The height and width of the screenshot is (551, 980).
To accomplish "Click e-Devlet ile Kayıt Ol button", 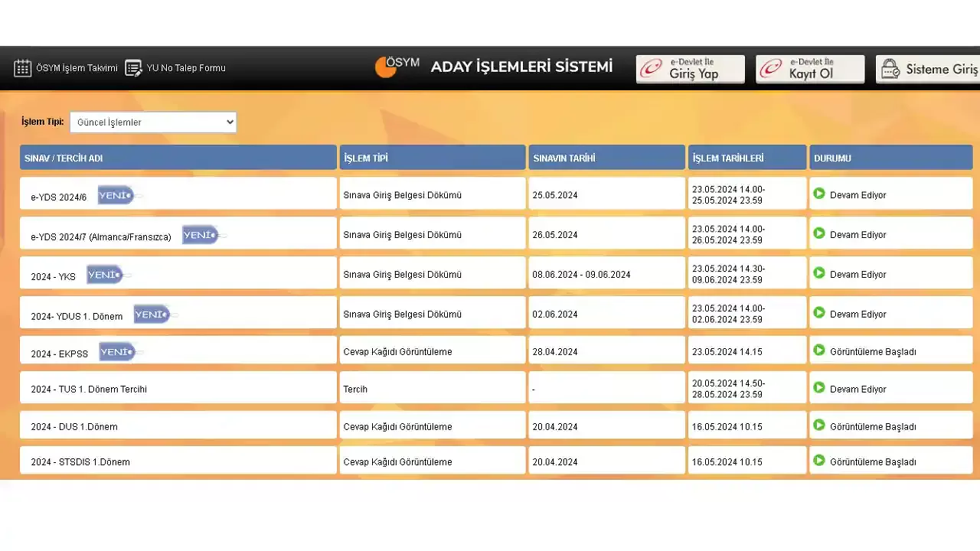I will tap(810, 69).
